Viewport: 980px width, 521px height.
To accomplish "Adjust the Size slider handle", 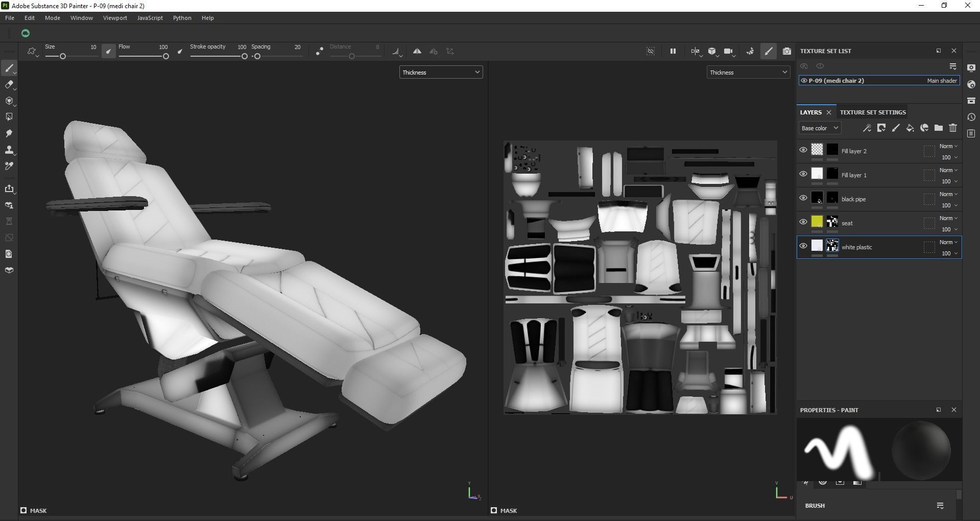I will (x=63, y=56).
